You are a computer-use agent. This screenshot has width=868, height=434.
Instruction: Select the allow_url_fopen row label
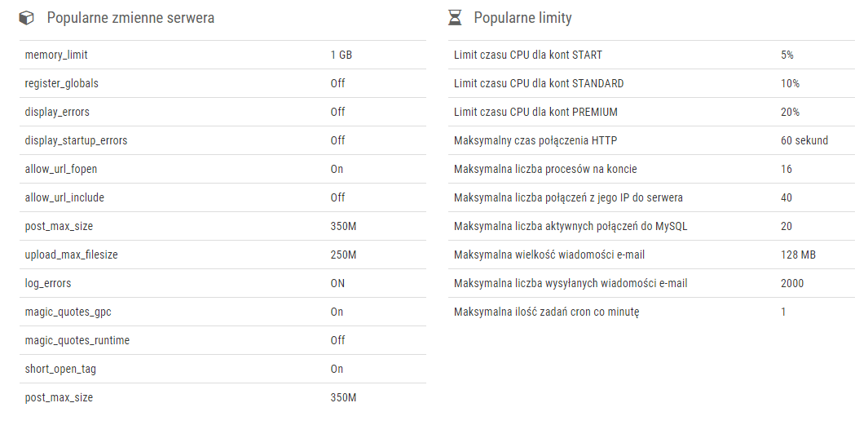click(61, 169)
